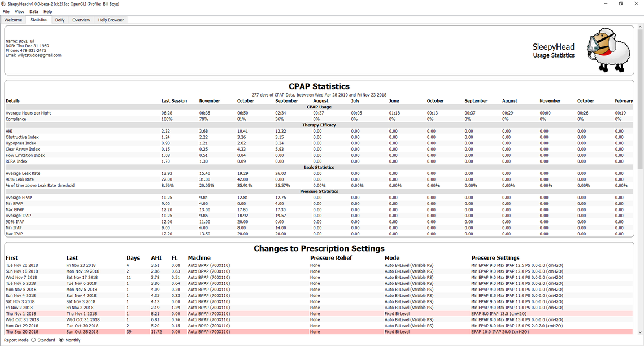Click the 06:28 Last Session hours value
The image size is (644, 346).
[x=167, y=113]
